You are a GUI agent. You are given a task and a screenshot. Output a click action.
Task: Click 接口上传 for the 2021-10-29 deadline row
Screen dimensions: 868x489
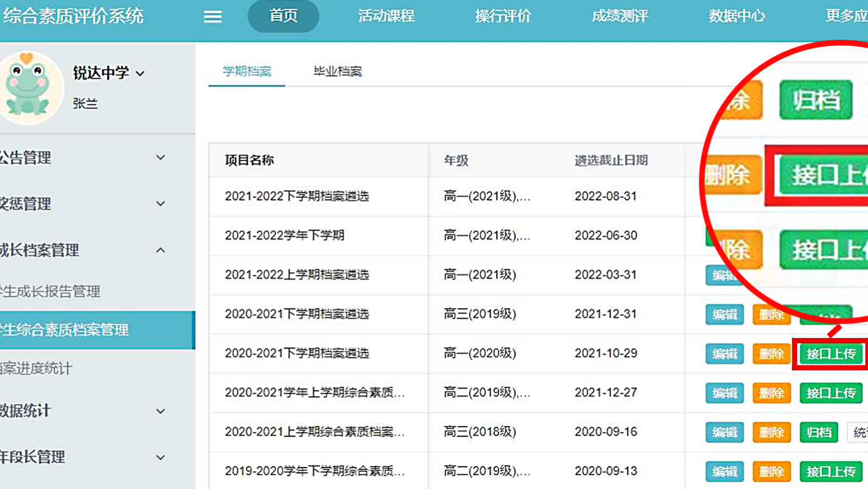(831, 354)
